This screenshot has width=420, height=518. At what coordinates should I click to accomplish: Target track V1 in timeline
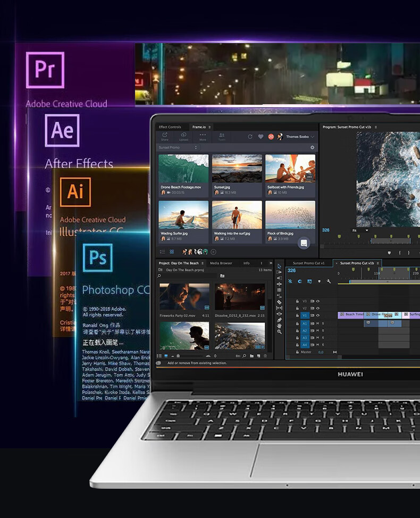coord(305,315)
